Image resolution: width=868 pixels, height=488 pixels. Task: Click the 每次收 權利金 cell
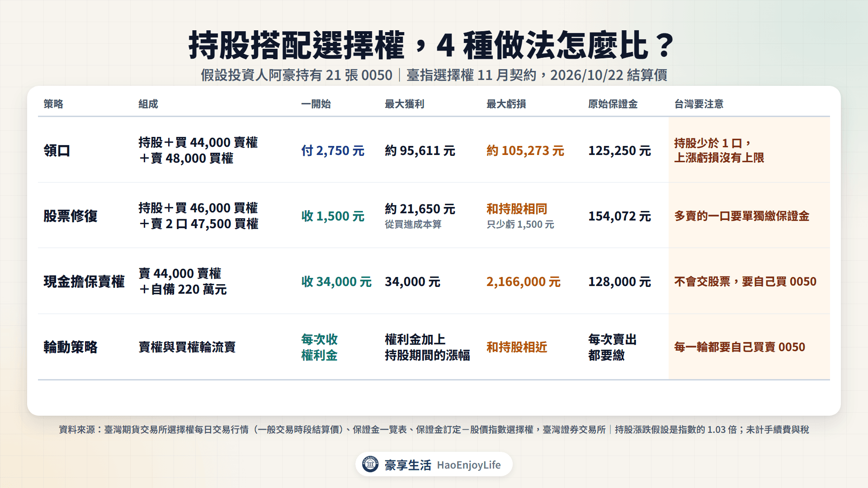click(320, 347)
